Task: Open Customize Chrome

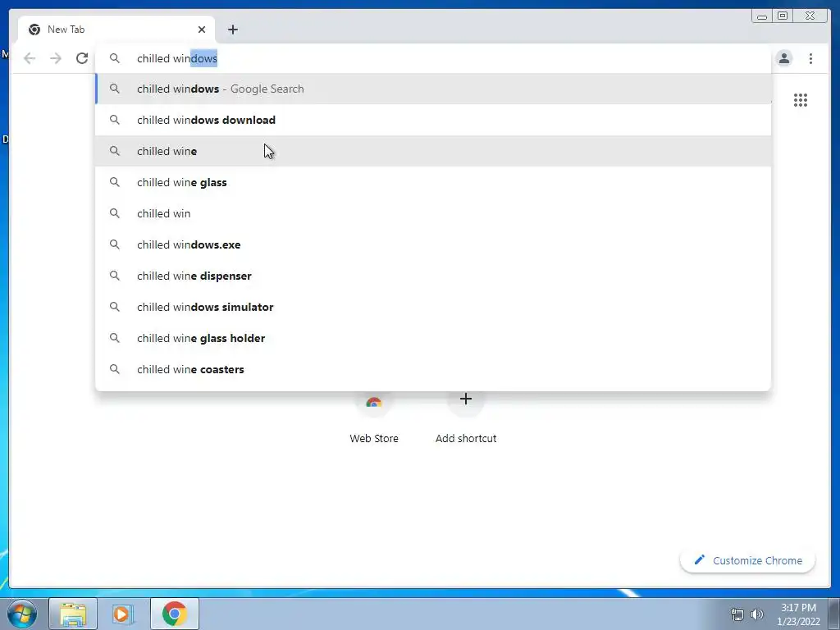Action: (748, 560)
